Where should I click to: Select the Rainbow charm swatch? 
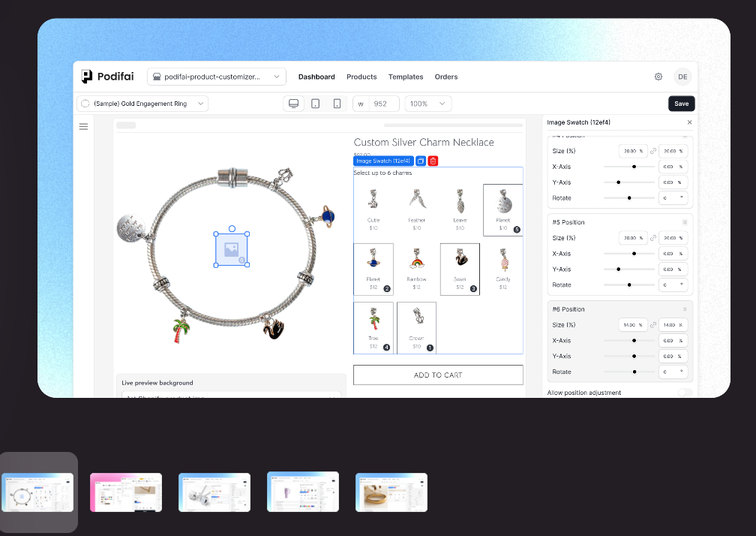pyautogui.click(x=416, y=269)
